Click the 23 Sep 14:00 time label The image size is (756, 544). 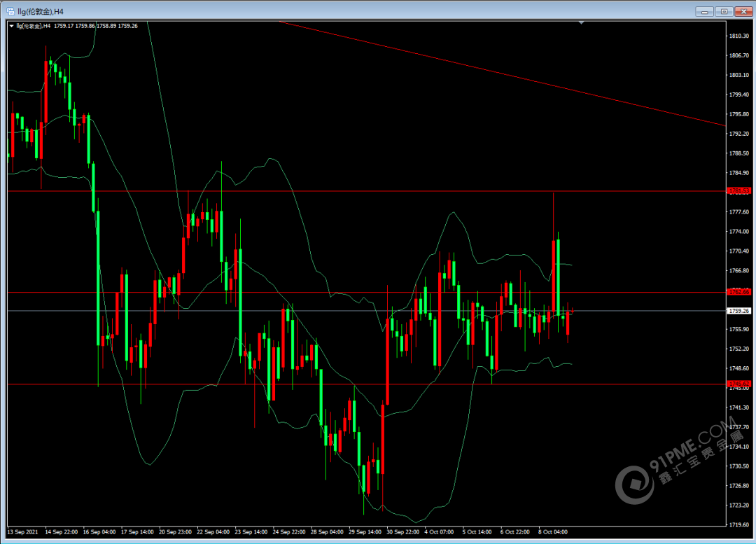coord(251,532)
